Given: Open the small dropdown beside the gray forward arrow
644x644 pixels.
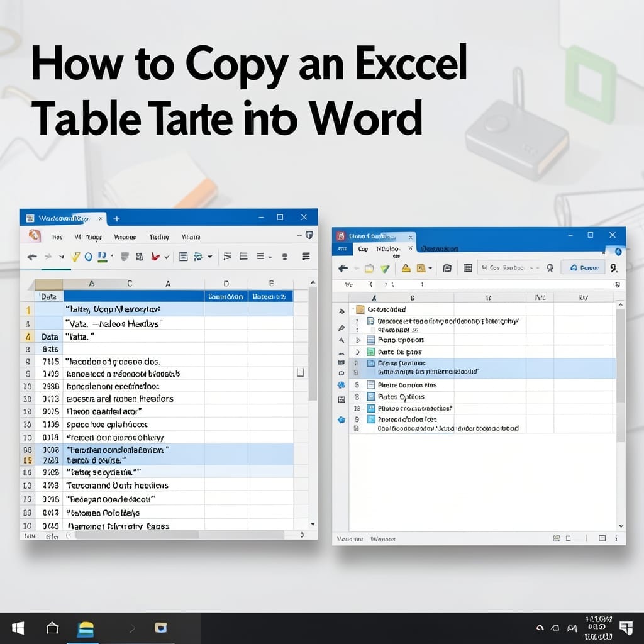Looking at the screenshot, I should click(61, 257).
